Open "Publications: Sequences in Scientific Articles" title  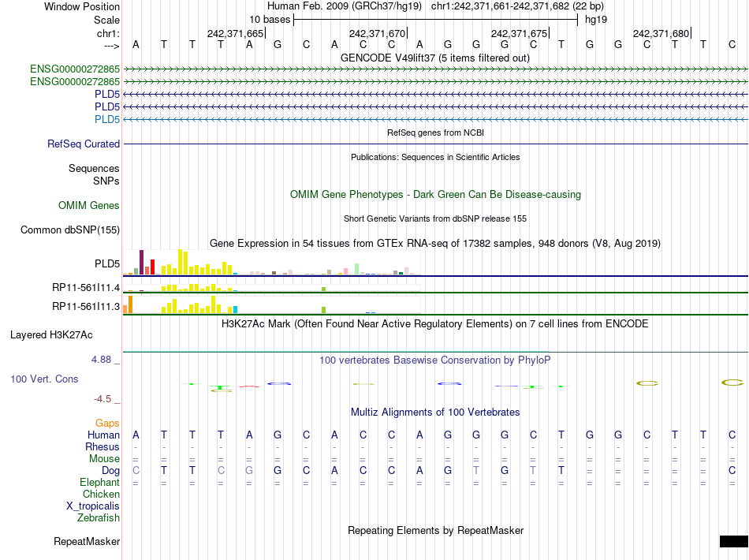435,157
